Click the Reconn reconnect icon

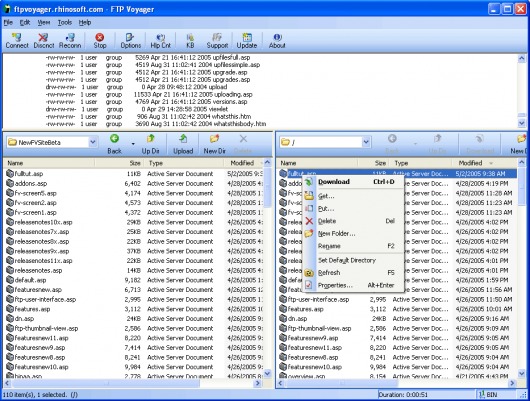(70, 41)
